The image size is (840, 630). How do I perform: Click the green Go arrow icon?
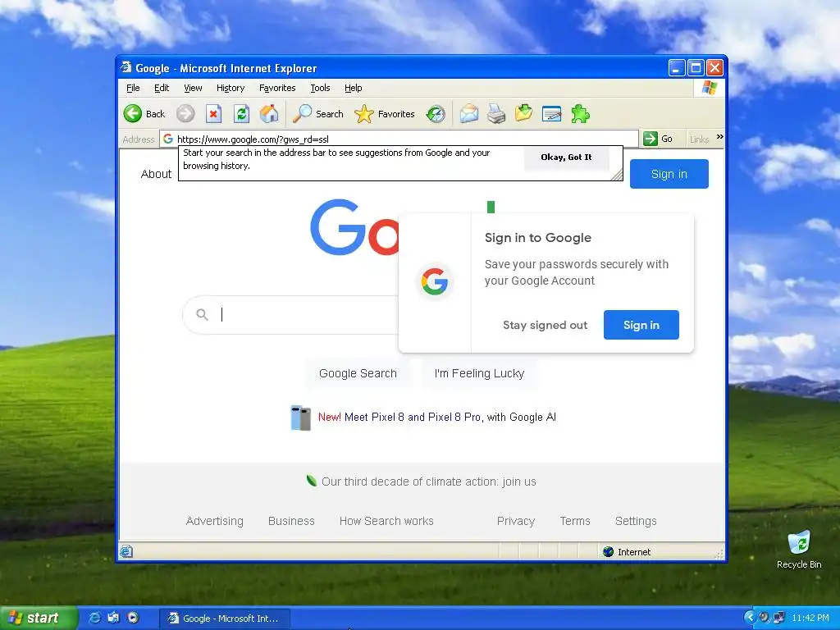(651, 139)
